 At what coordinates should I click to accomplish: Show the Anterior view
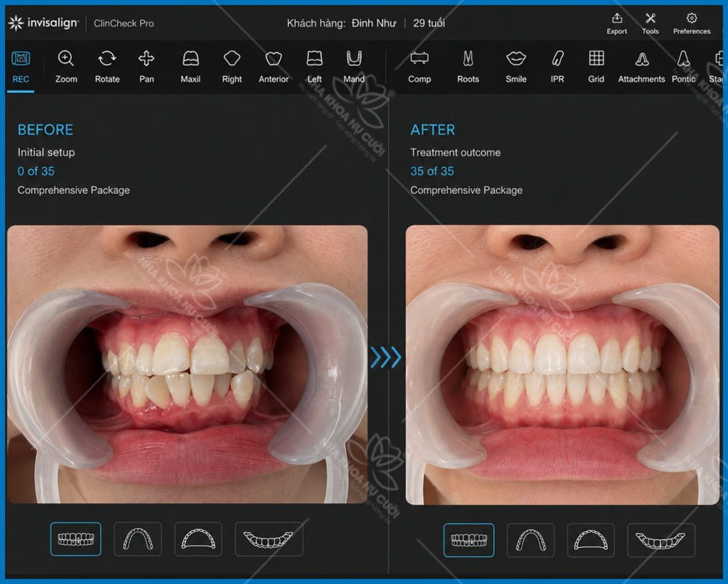tap(274, 67)
